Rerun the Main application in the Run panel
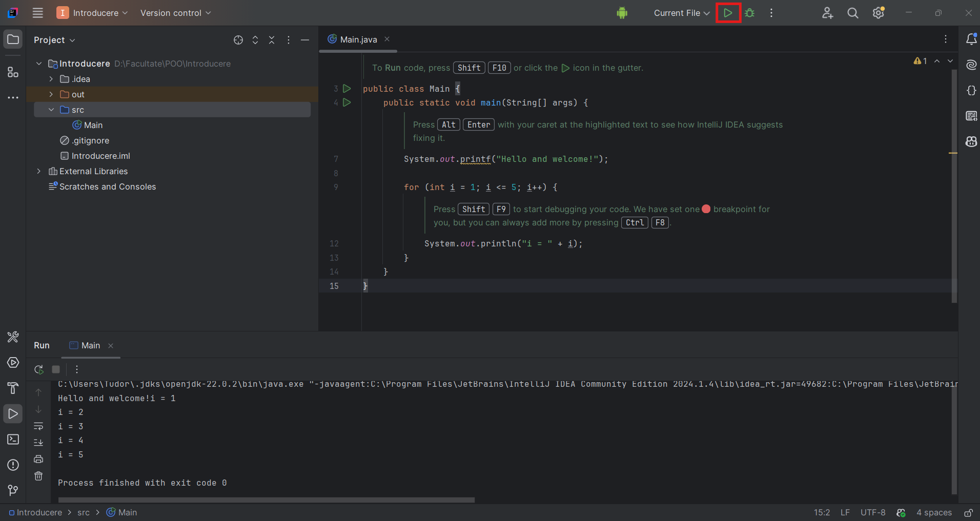 [38, 369]
